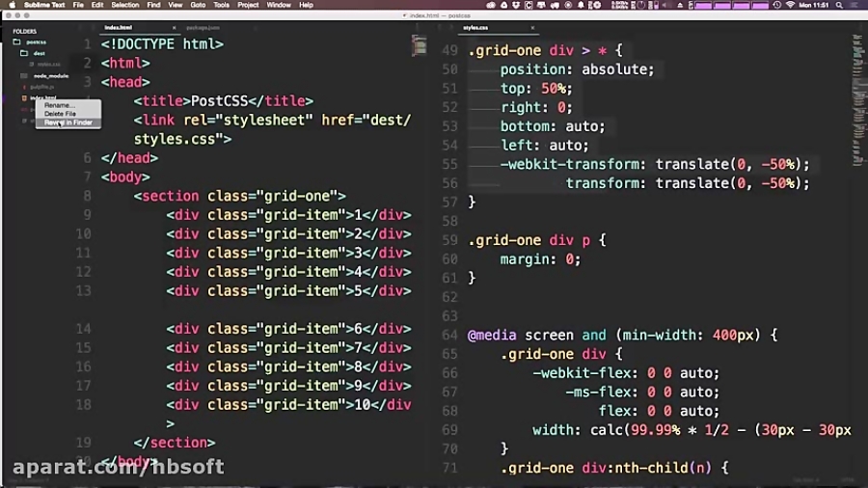
Task: Expand the node_modules folder in sidebar
Action: tap(51, 76)
